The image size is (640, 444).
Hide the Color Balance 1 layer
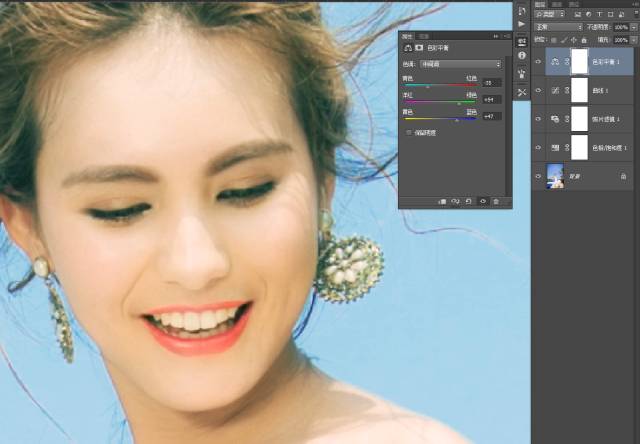point(538,62)
